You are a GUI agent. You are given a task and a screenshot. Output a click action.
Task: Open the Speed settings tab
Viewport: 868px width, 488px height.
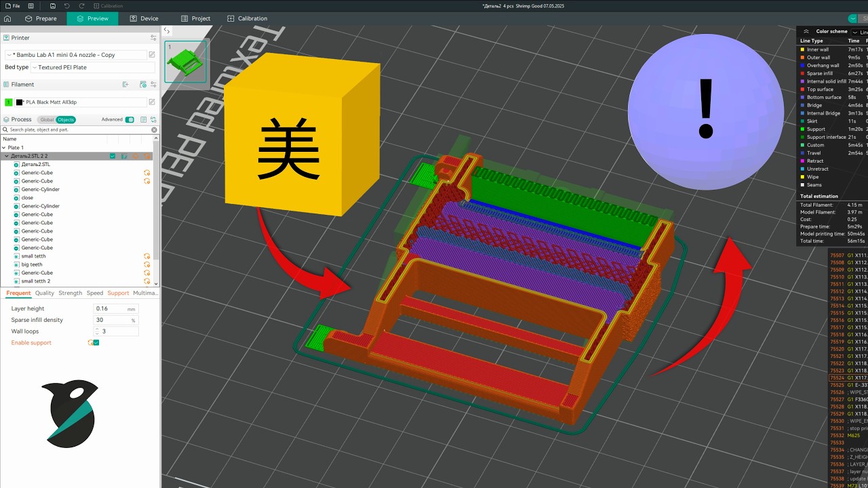tap(95, 293)
